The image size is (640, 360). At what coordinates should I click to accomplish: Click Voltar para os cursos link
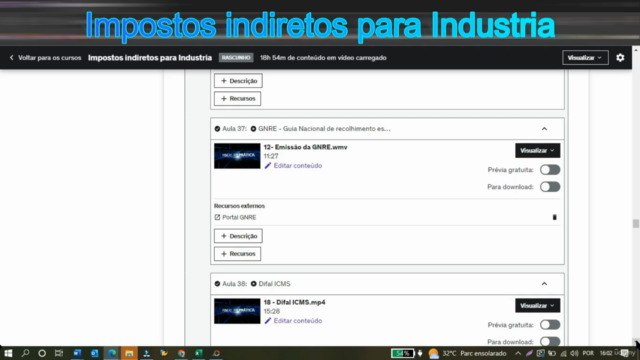(x=49, y=58)
